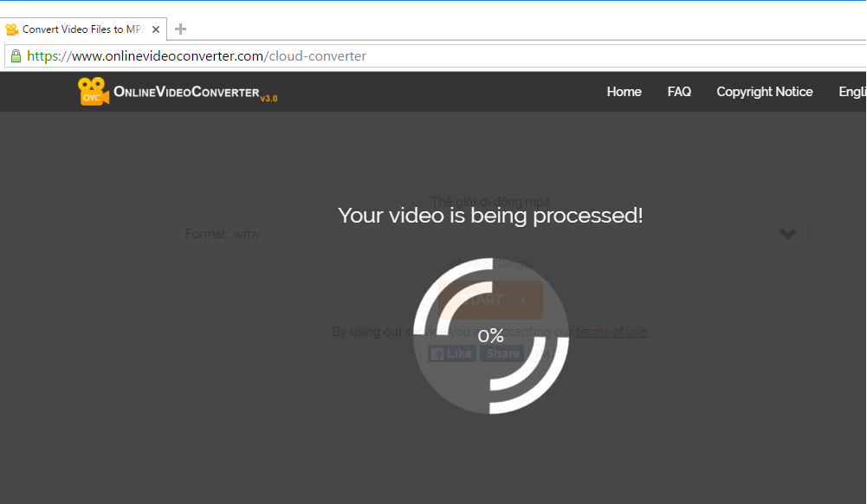Click the Format dropdown chevron arrow

click(x=787, y=234)
